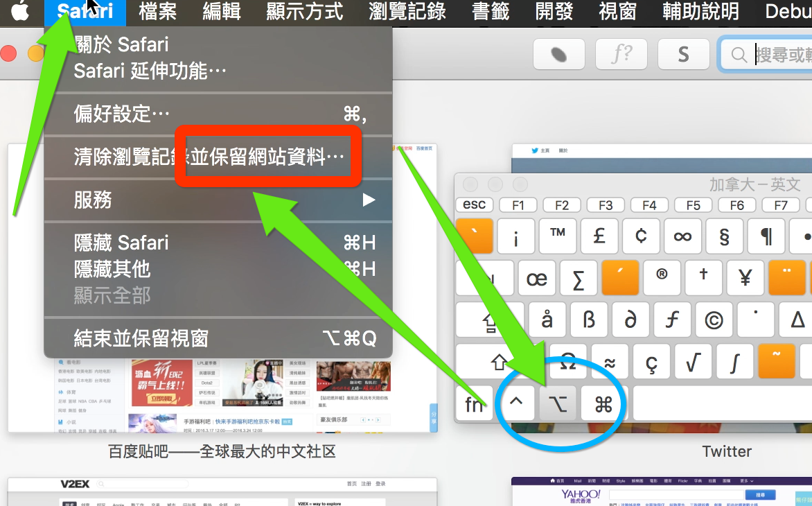Toggle the command ⌘ modifier key
Viewport: 812px width, 506px height.
pos(604,404)
